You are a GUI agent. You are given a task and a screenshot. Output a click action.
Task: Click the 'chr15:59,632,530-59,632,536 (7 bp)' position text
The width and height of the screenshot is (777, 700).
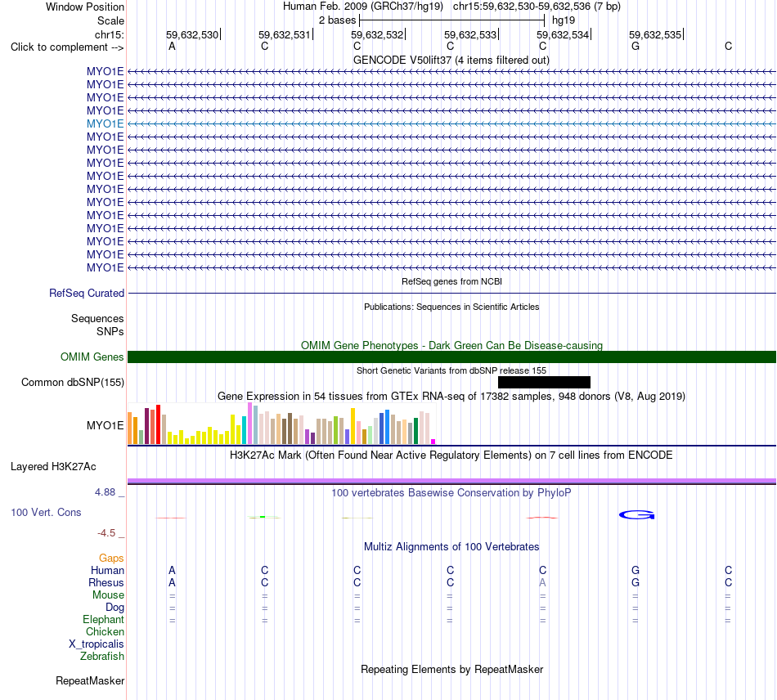tap(537, 7)
